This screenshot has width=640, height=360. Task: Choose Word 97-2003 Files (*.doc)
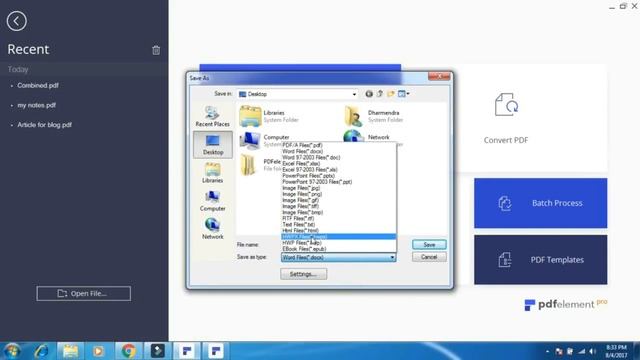click(x=339, y=158)
